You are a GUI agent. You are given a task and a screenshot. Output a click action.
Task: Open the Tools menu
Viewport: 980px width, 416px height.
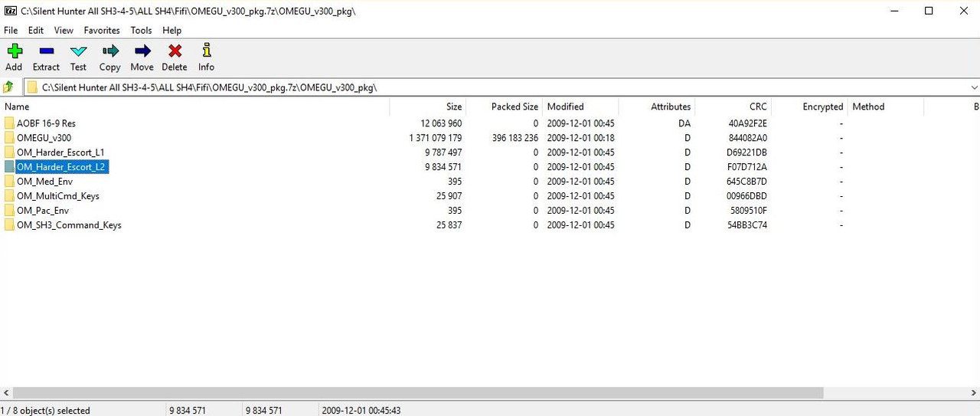142,31
